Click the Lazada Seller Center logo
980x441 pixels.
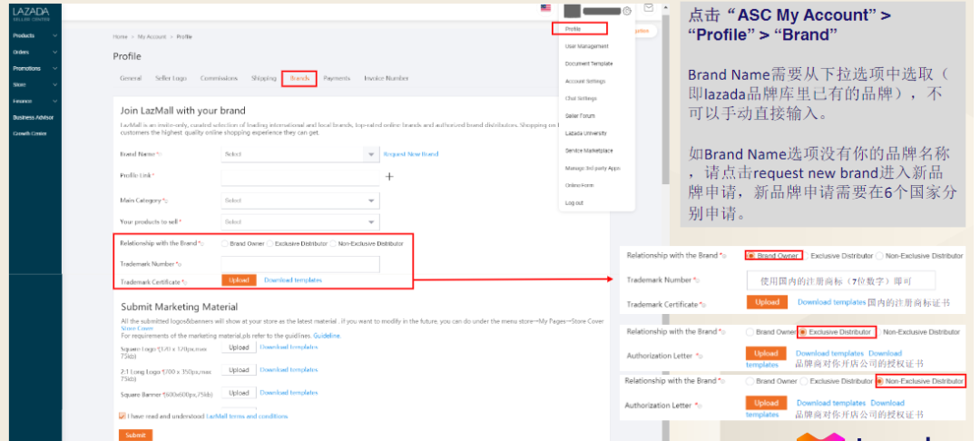click(x=31, y=15)
